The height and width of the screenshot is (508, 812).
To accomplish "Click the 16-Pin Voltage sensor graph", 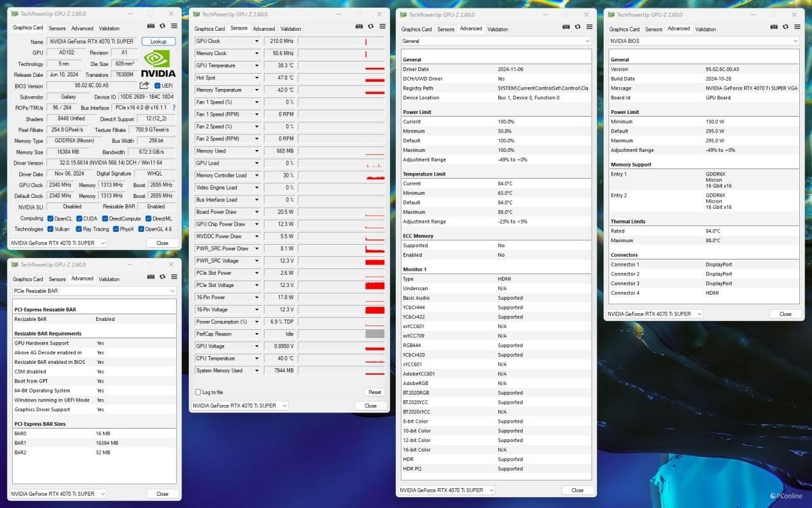I will pos(341,309).
